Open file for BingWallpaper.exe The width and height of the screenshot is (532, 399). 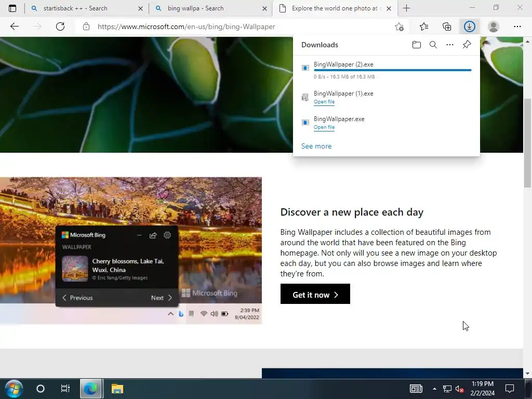(x=324, y=127)
